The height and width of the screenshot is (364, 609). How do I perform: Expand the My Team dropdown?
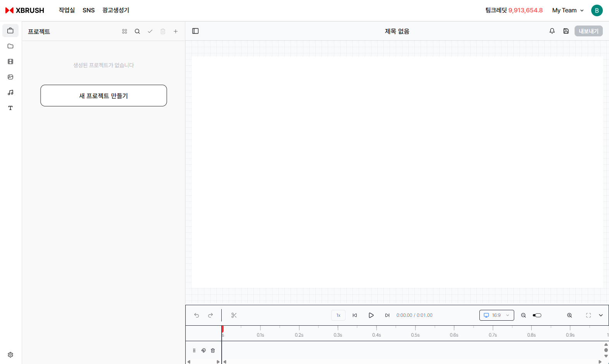pyautogui.click(x=568, y=10)
